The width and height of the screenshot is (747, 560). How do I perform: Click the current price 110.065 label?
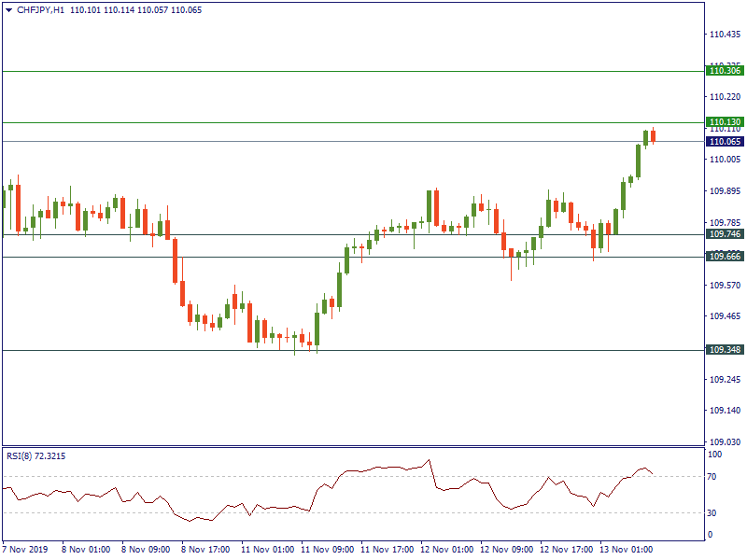pyautogui.click(x=726, y=142)
